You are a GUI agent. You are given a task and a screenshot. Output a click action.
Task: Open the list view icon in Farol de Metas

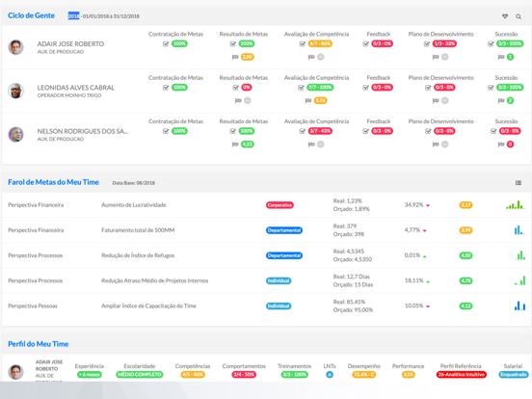click(x=519, y=183)
